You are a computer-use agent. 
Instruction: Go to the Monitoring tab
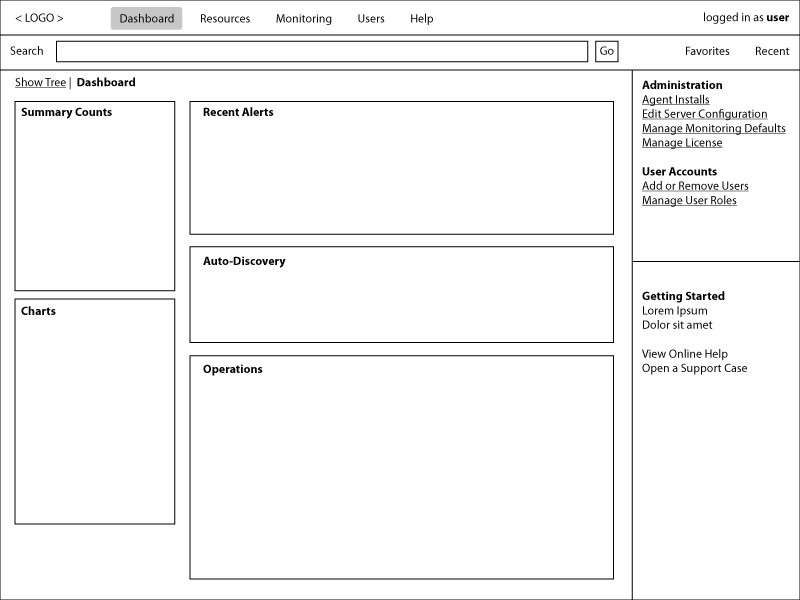pyautogui.click(x=304, y=19)
